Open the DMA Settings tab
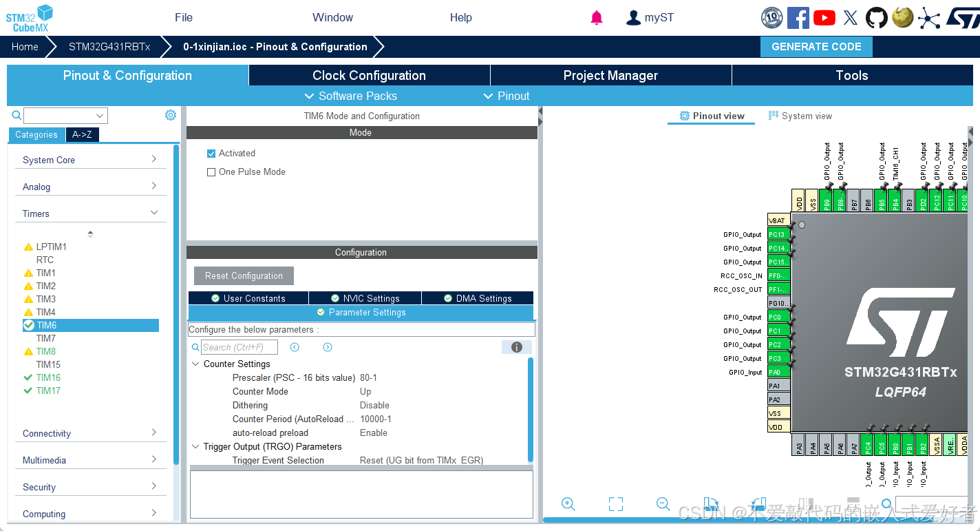Image resolution: width=980 pixels, height=531 pixels. [478, 298]
